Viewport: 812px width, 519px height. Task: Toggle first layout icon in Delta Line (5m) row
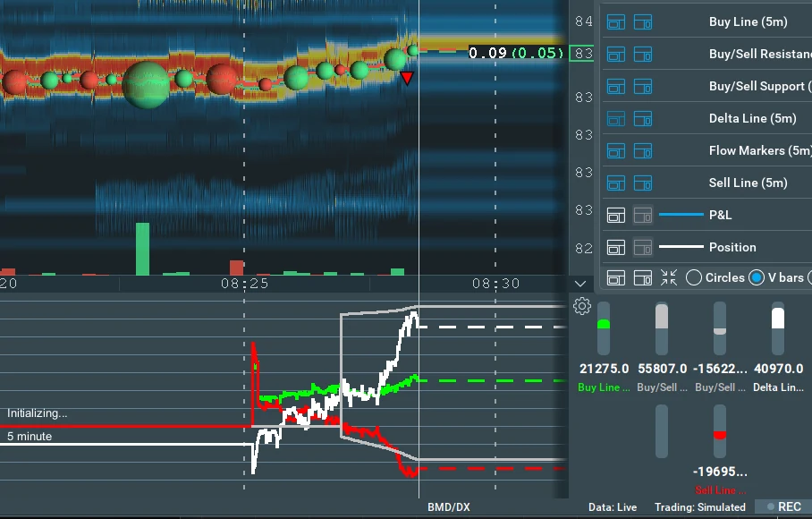616,119
